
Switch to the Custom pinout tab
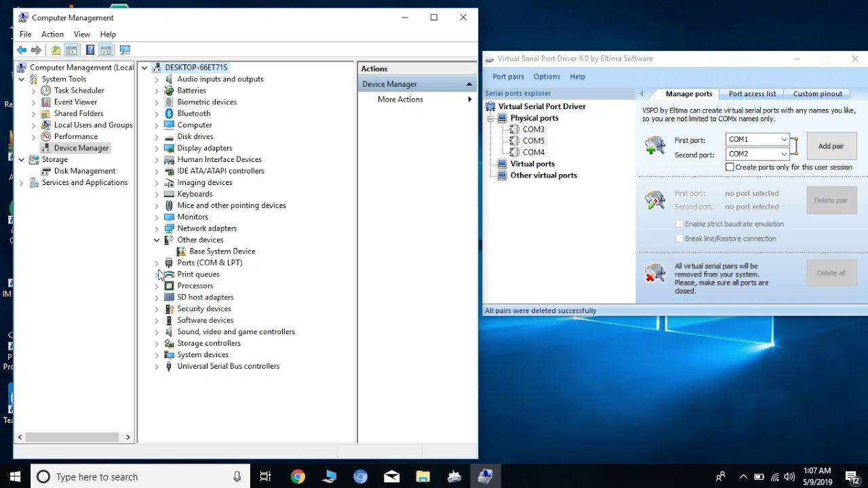(x=818, y=94)
